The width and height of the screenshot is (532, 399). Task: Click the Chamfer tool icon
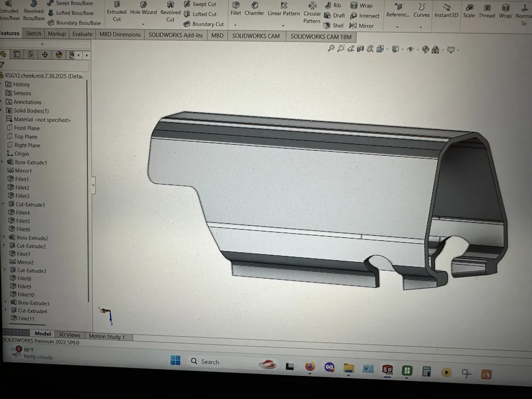coord(254,5)
